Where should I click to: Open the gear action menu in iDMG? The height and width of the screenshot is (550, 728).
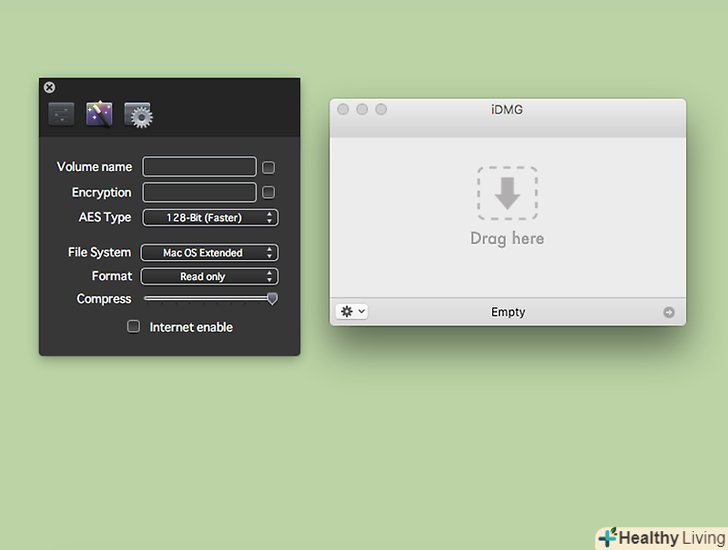coord(351,311)
